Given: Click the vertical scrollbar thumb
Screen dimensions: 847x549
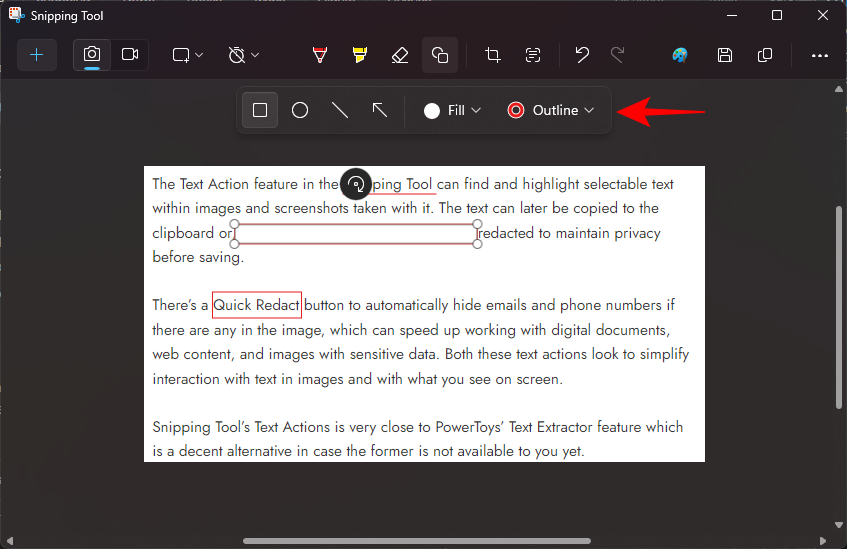Looking at the screenshot, I should (838, 307).
